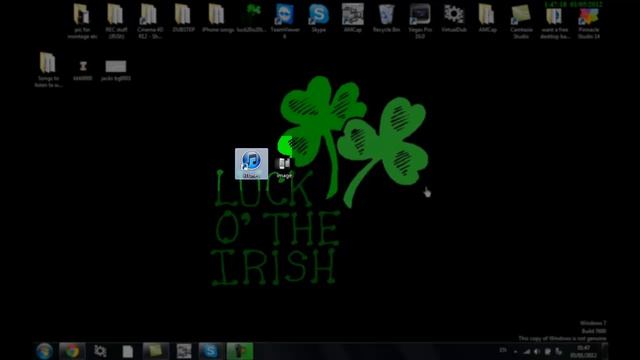Select the Cinema 4D shortcut folder
This screenshot has height=360, width=640.
(149, 21)
